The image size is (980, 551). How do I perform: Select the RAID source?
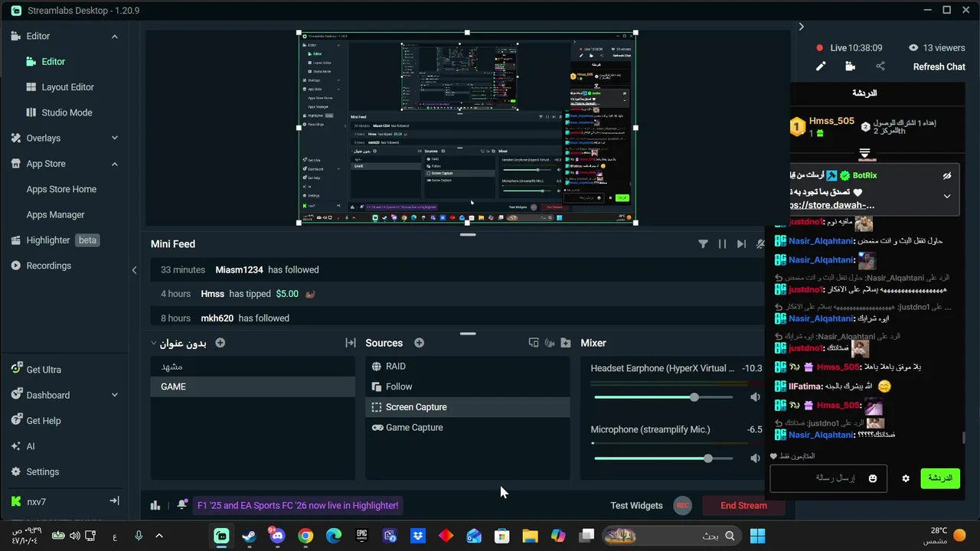point(468,367)
